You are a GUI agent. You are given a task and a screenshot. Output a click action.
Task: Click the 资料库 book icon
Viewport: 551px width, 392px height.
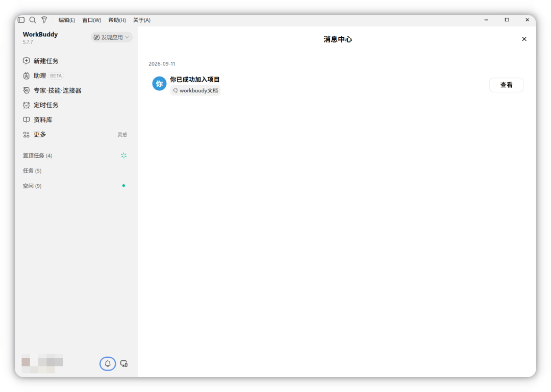click(27, 119)
